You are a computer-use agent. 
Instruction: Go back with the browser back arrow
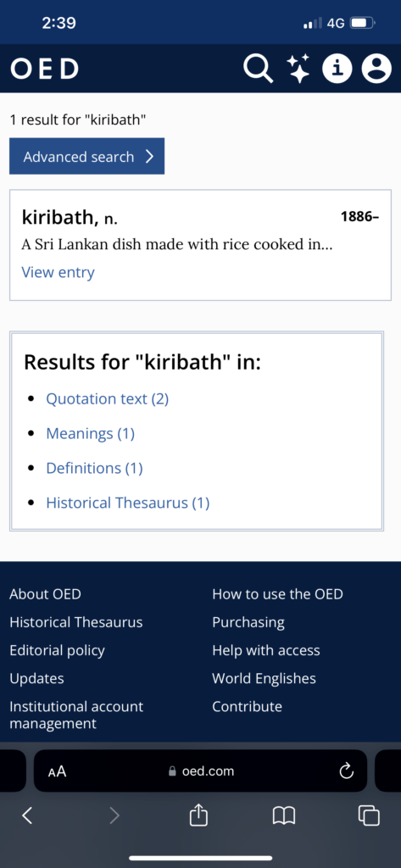tap(27, 815)
